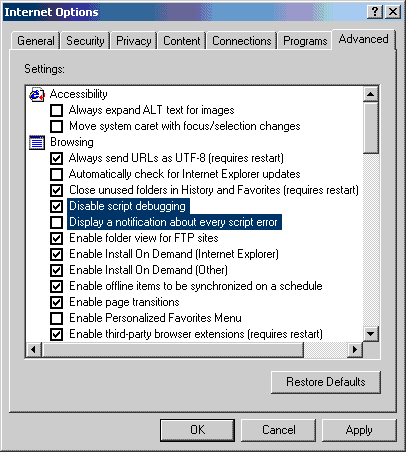
Task: Click the Browsing category icon
Action: click(x=37, y=142)
